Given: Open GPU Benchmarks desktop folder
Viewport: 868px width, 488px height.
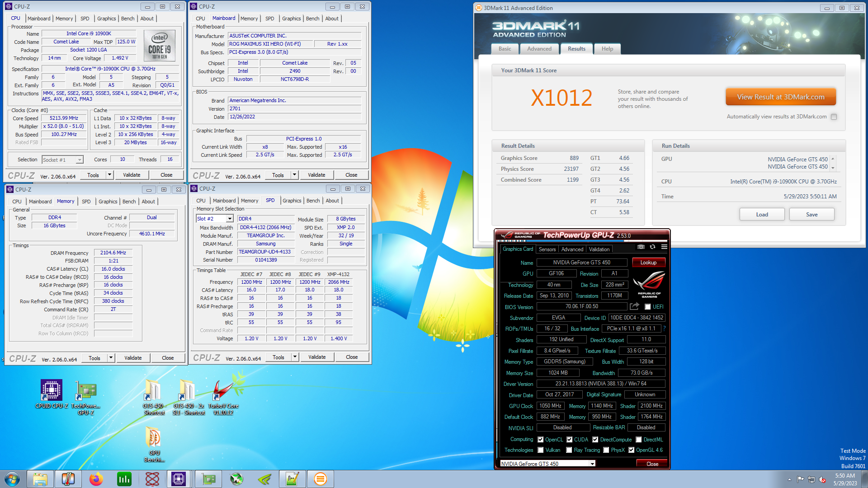Looking at the screenshot, I should (x=154, y=444).
